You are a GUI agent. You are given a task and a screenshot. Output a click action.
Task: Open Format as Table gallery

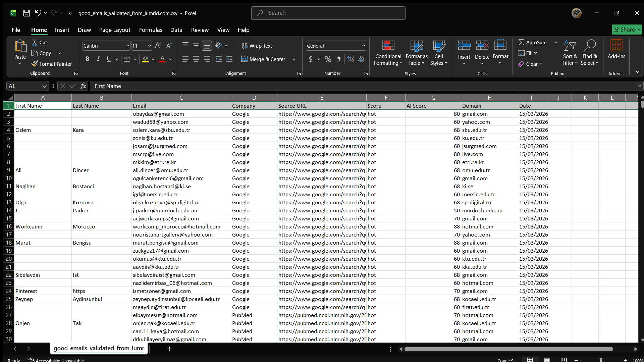click(417, 53)
